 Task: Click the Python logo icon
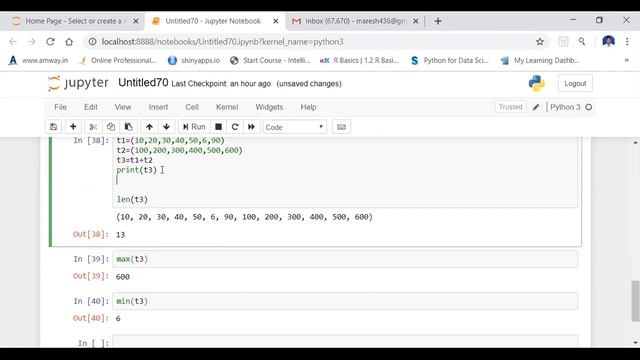pyautogui.click(x=536, y=83)
